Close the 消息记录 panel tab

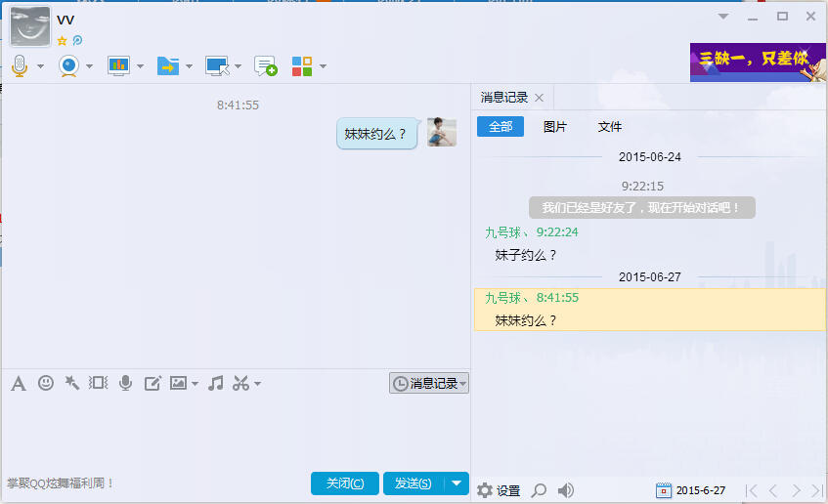pyautogui.click(x=540, y=98)
